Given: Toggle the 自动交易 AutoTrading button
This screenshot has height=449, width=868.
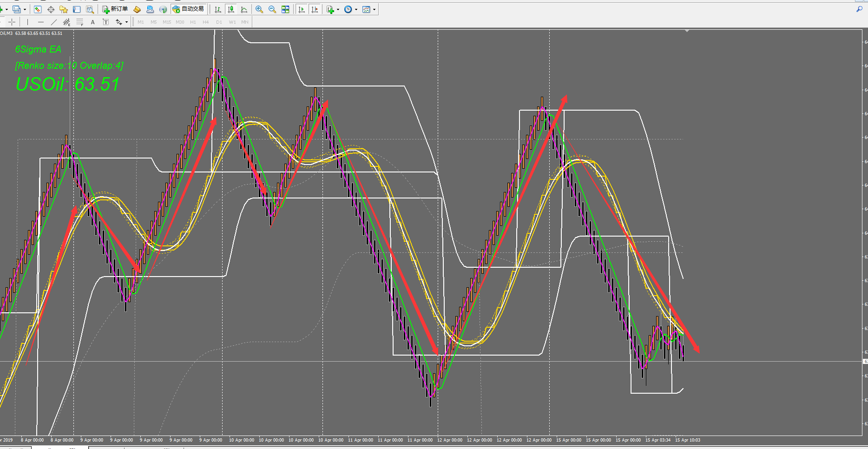Looking at the screenshot, I should [x=188, y=9].
